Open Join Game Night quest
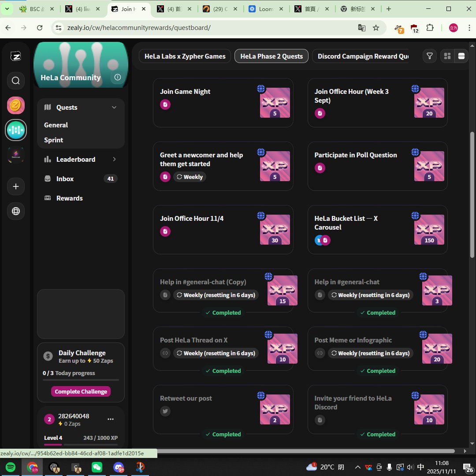 (223, 103)
